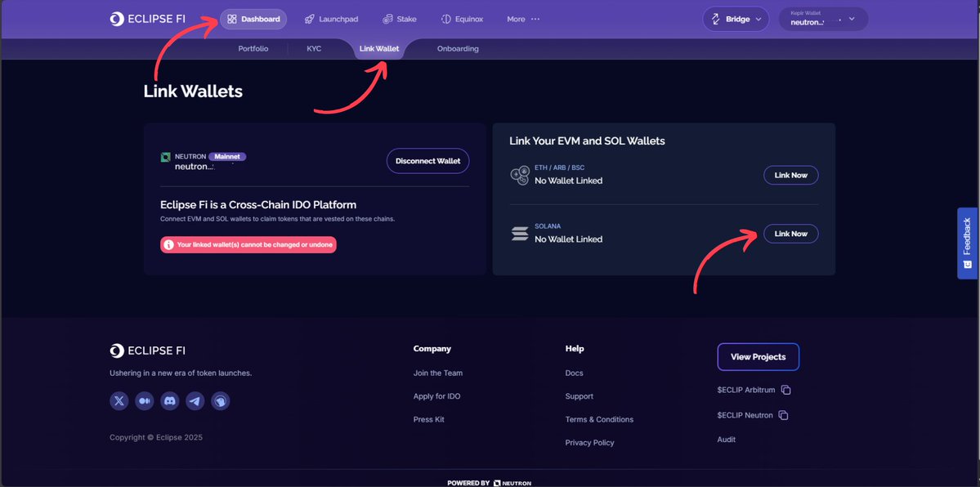Click the ETH / ARB / BSC chains icon
The height and width of the screenshot is (487, 980).
click(x=519, y=176)
